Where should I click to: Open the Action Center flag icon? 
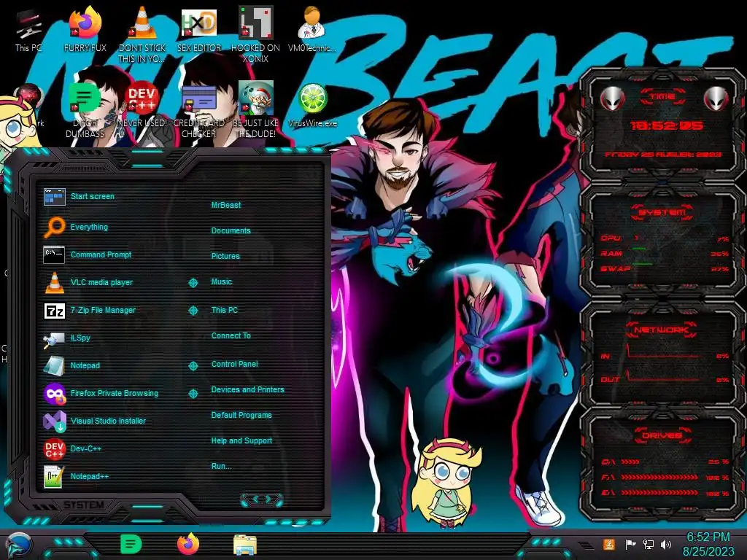[x=630, y=544]
